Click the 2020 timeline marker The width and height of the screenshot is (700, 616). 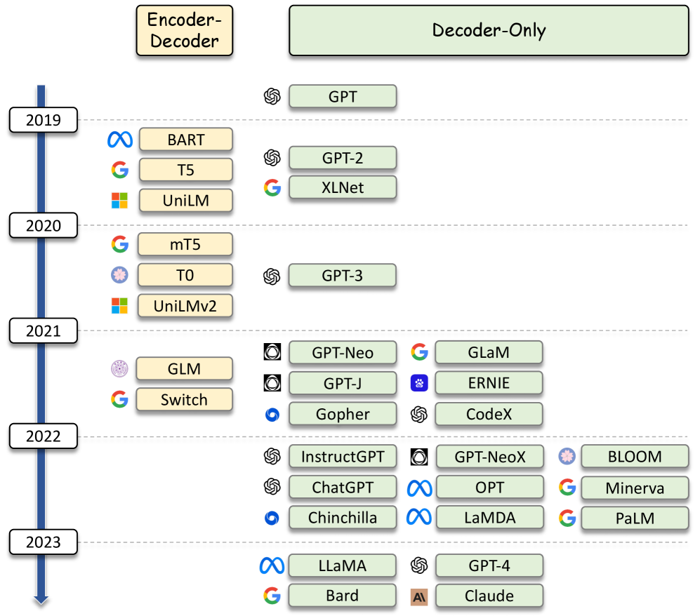(x=44, y=225)
